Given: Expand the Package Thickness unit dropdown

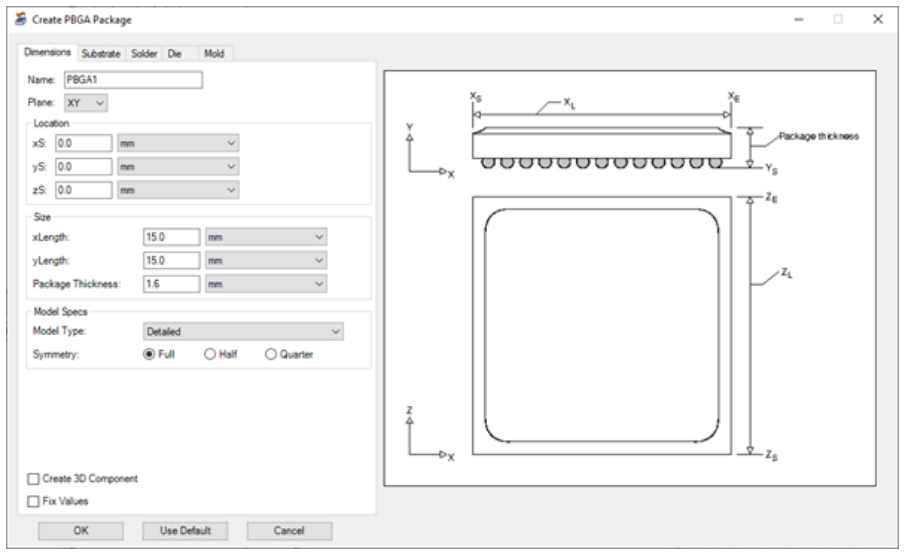Looking at the screenshot, I should [x=265, y=284].
